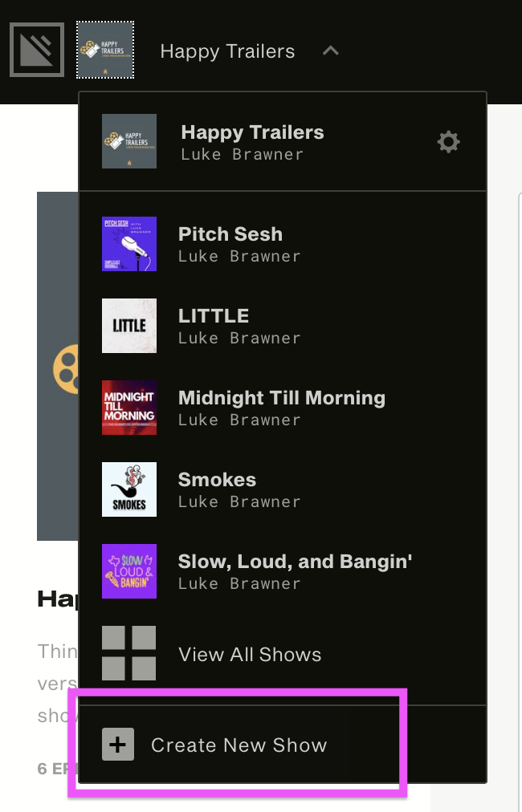This screenshot has height=812, width=522.
Task: Choose the LITTLE show entry text
Action: click(x=239, y=326)
